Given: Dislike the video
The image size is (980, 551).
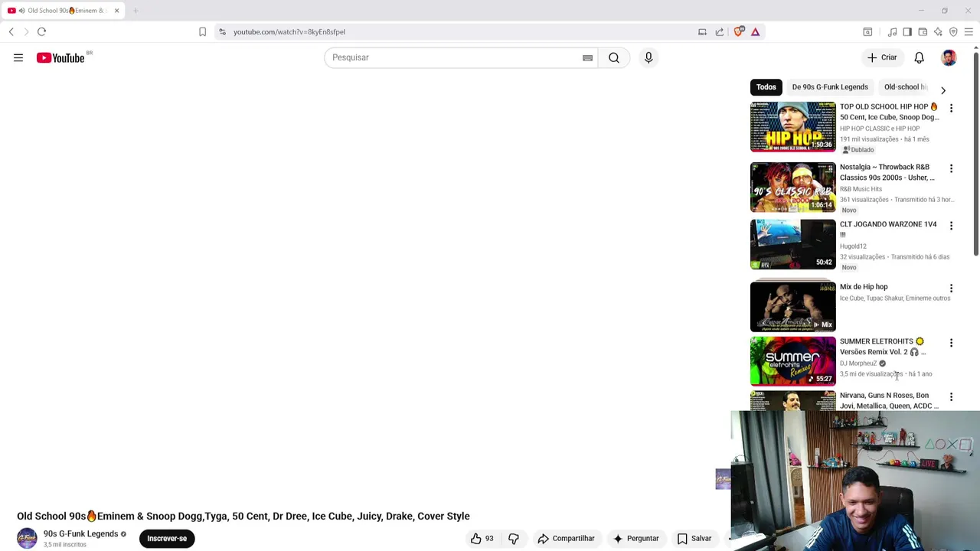Looking at the screenshot, I should coord(514,539).
